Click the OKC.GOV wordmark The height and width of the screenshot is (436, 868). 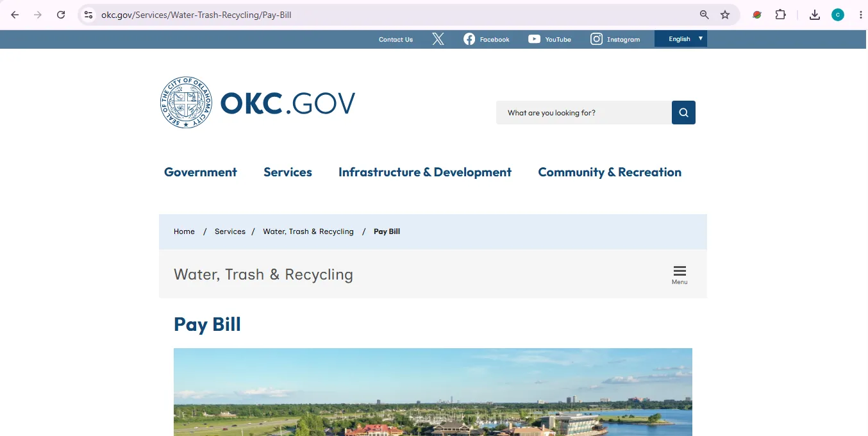point(288,103)
